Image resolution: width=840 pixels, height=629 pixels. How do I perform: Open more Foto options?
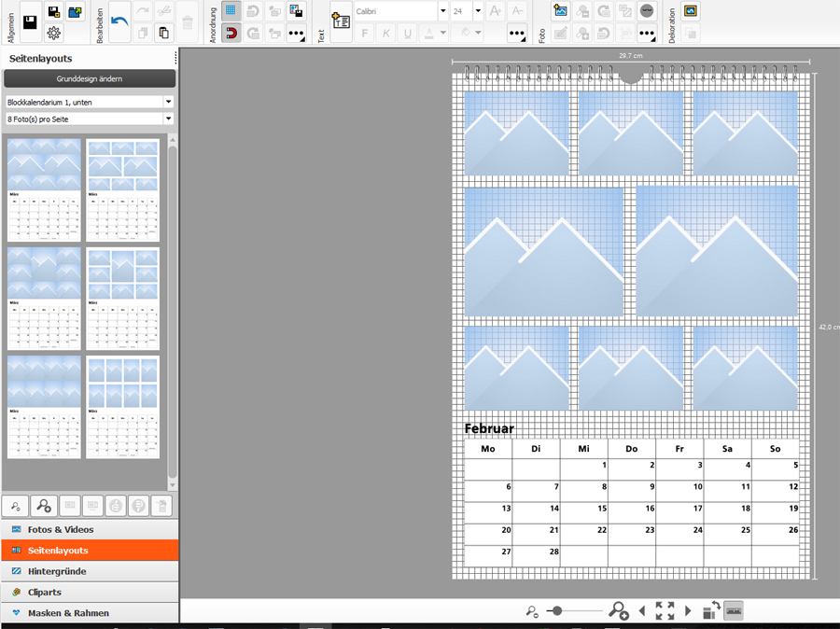647,33
